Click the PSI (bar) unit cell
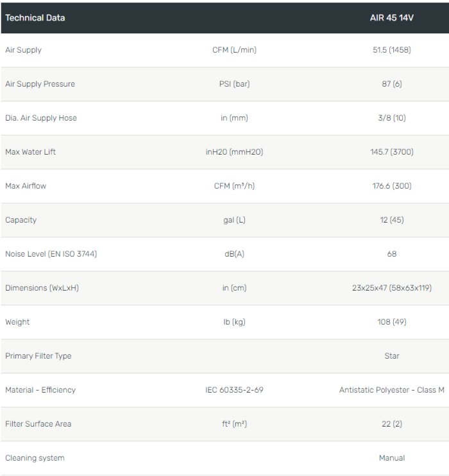Viewport: 449px width, 476px height. coord(234,84)
